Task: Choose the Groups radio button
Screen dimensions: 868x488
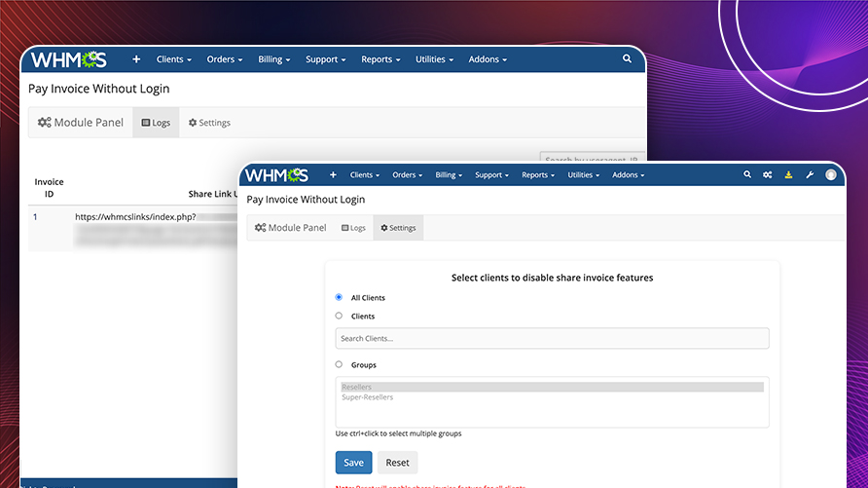Action: tap(339, 364)
